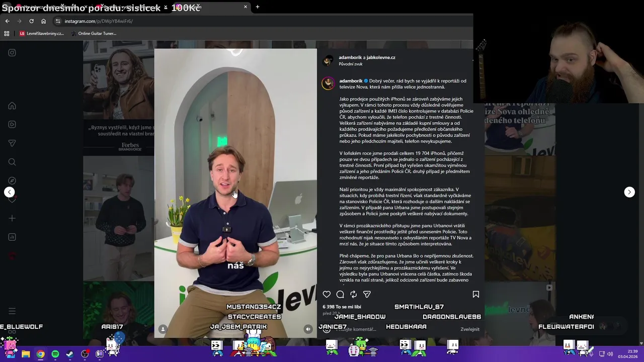The image size is (644, 362).
Task: Click the comment input field
Action: point(395,329)
